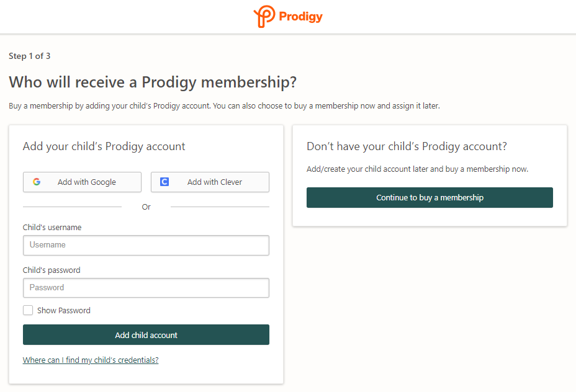576x392 pixels.
Task: Click the Child's username label
Action: [x=52, y=227]
